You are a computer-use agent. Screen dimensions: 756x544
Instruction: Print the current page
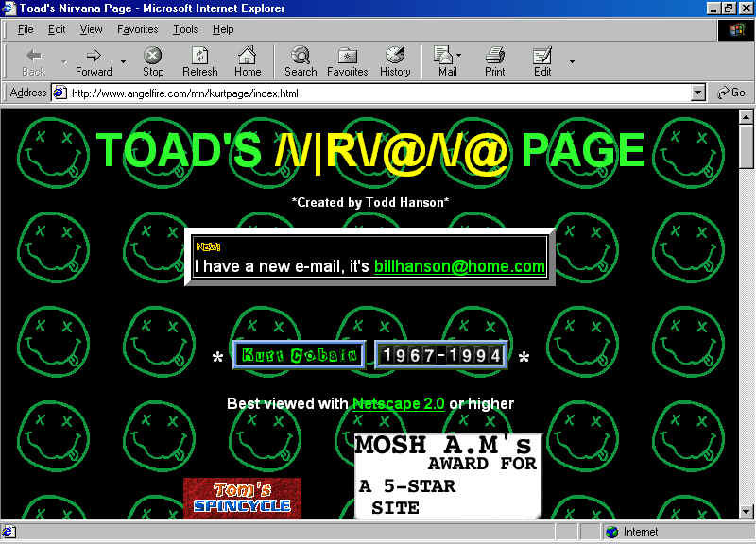tap(494, 61)
